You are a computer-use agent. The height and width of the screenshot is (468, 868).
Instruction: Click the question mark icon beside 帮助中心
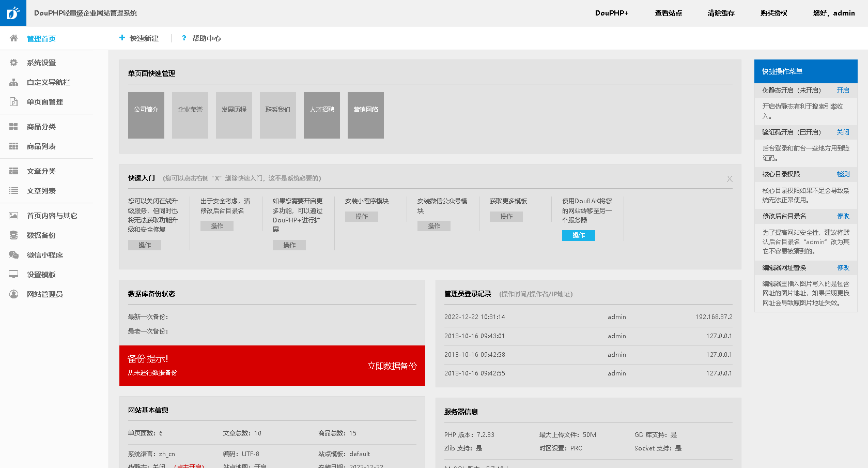184,38
